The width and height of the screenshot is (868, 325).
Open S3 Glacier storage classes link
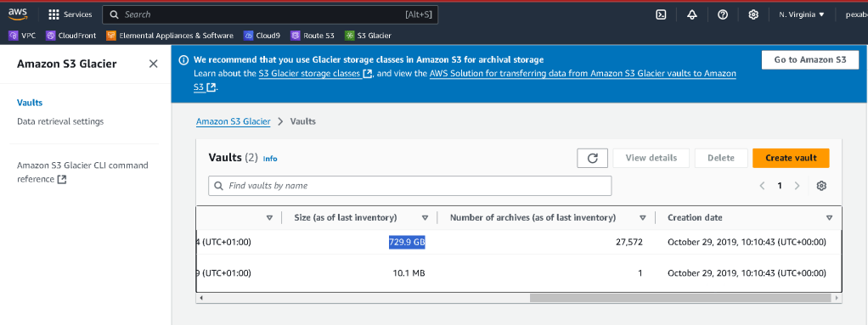coord(315,74)
